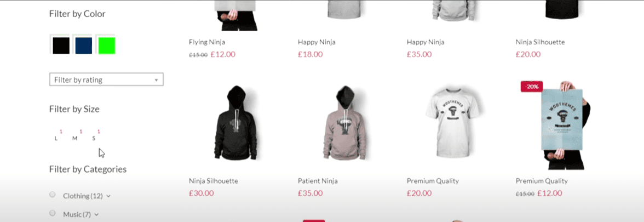Open the Flying Ninja product title

point(207,42)
